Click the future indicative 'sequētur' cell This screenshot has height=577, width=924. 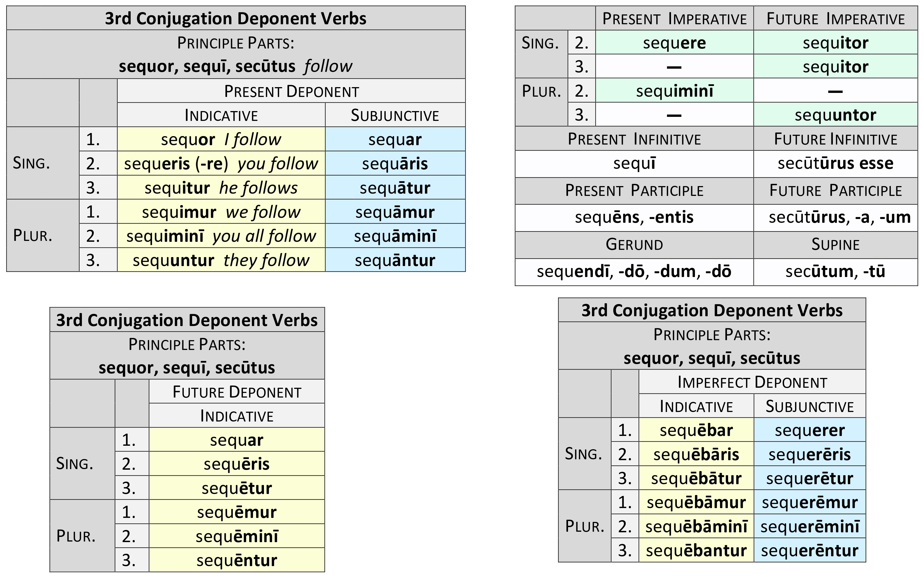coord(237,488)
